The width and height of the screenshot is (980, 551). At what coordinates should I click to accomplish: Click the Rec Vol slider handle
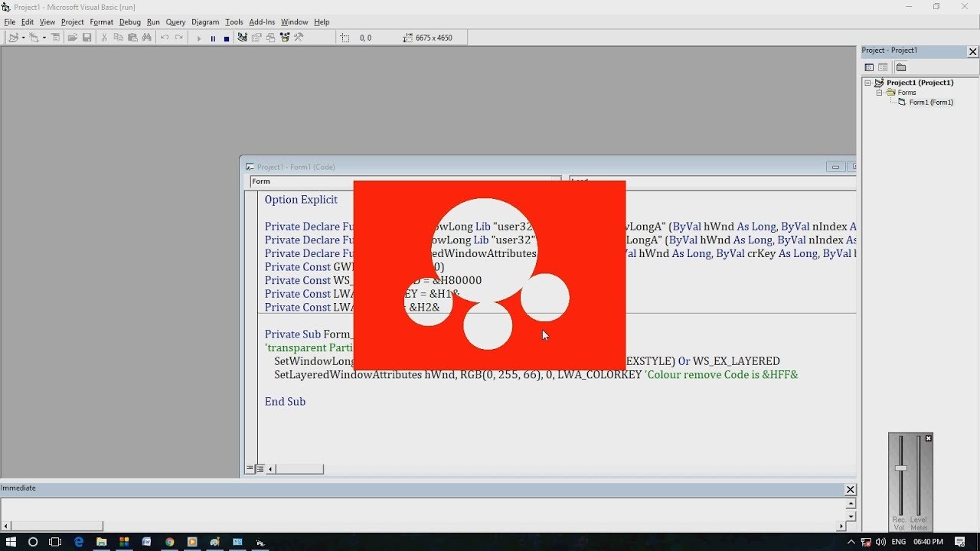[901, 468]
